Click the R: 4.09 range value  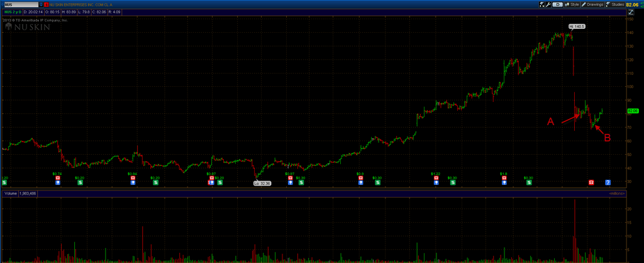[x=114, y=12]
